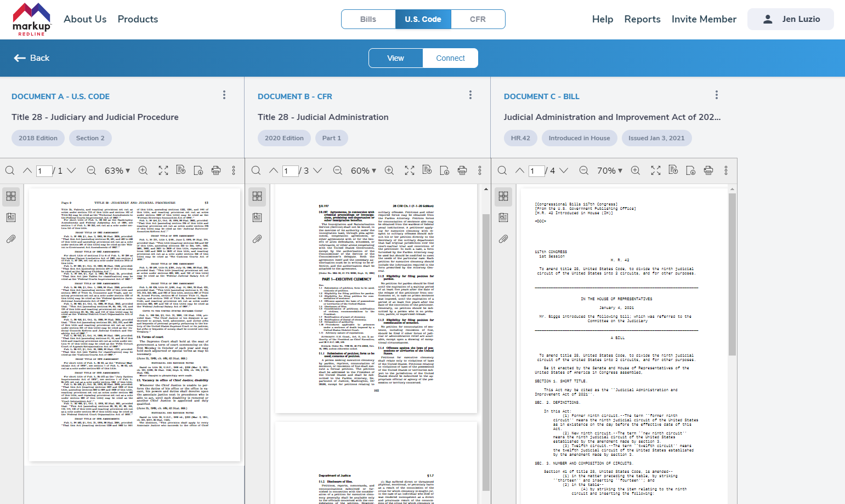Print Document C from the 70% toolbar
Screen dimensions: 845x504
point(708,170)
